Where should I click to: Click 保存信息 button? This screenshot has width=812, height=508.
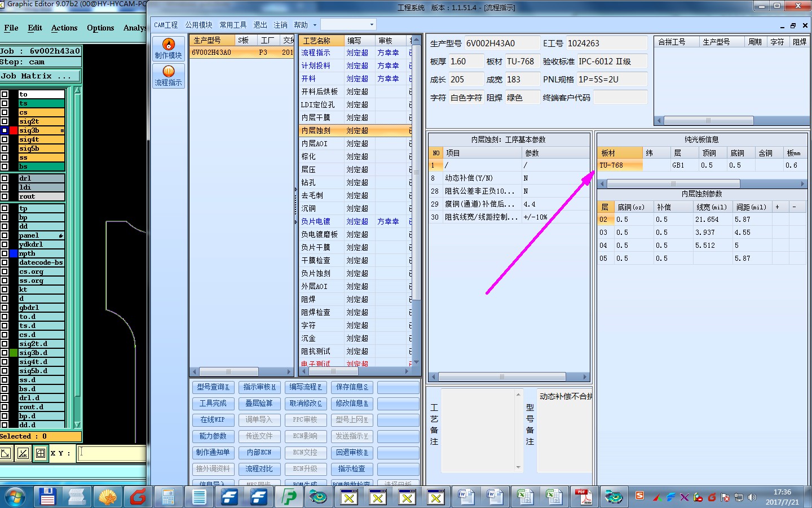click(352, 387)
